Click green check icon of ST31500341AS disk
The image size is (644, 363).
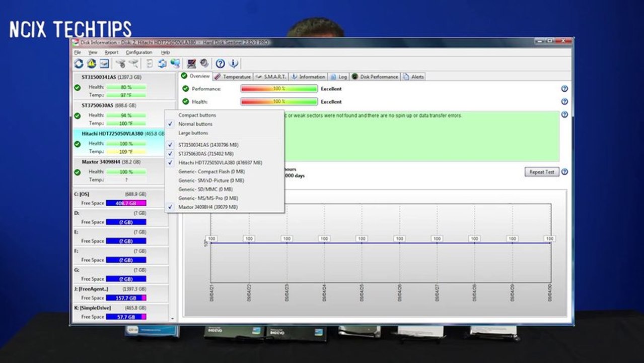tap(77, 88)
